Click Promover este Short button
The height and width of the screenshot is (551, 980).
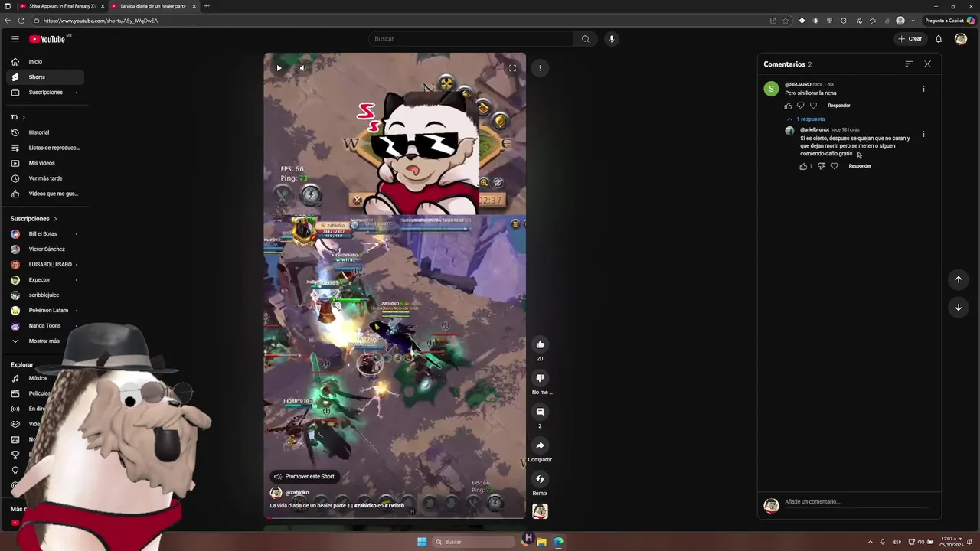tap(305, 477)
